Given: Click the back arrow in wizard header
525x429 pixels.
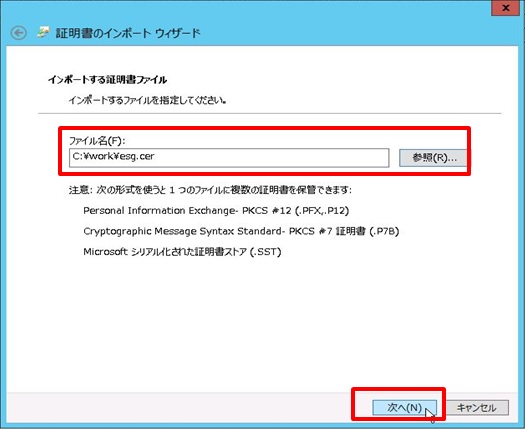Looking at the screenshot, I should click(18, 33).
